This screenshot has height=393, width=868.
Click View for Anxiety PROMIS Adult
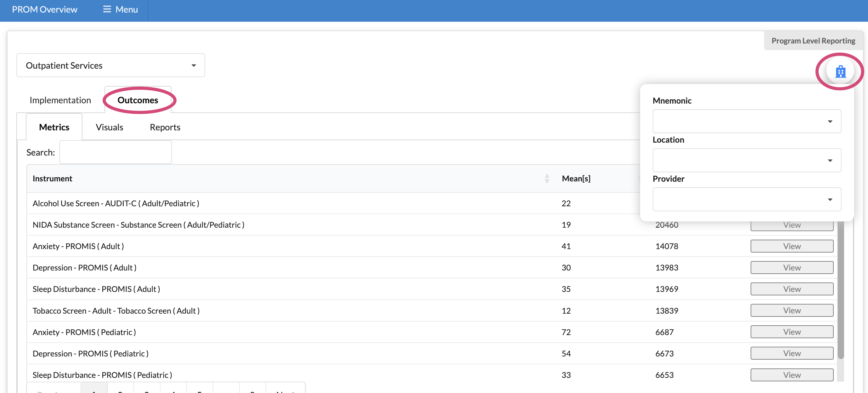[792, 246]
